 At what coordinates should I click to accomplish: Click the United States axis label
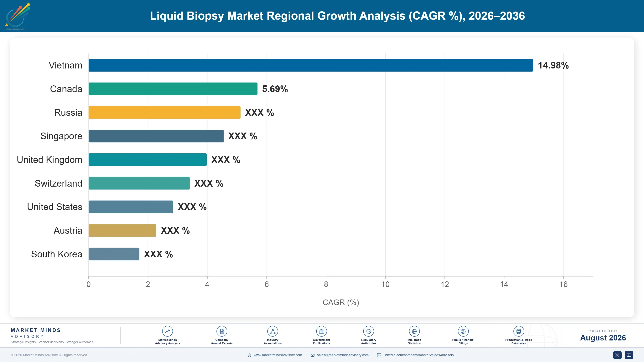[55, 207]
